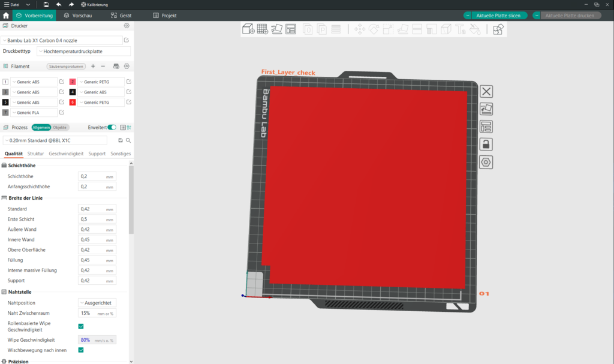This screenshot has height=364, width=614.
Task: Edit the Schichthöhe value field
Action: (95, 176)
